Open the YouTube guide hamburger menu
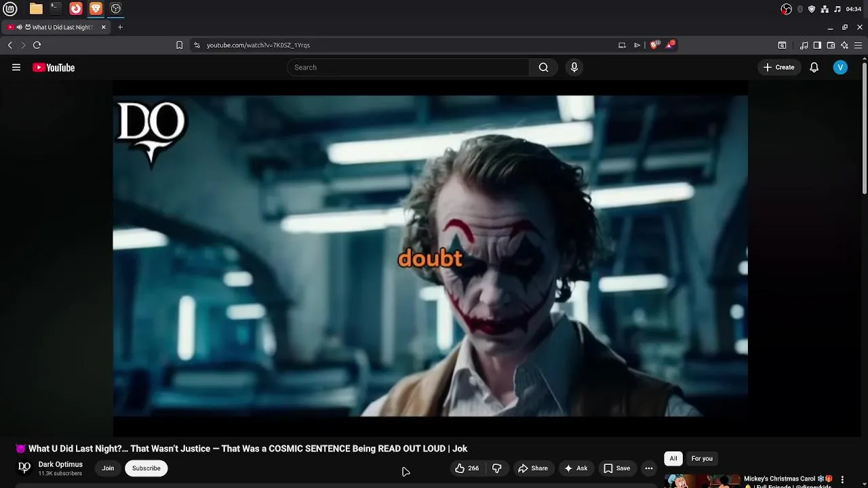The height and width of the screenshot is (488, 868). (16, 67)
